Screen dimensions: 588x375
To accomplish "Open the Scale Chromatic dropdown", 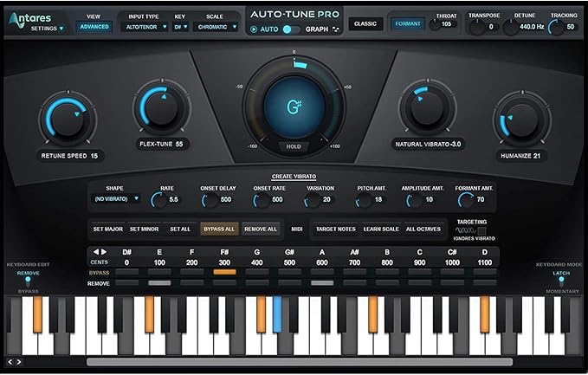I will coord(216,27).
